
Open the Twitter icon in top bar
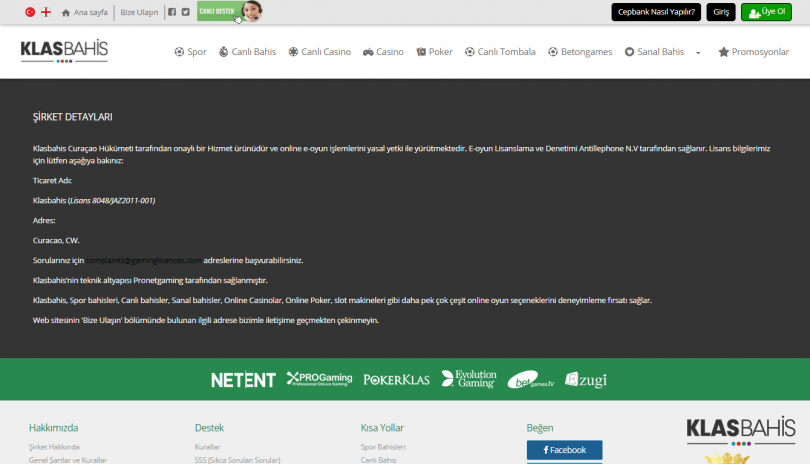tap(185, 12)
